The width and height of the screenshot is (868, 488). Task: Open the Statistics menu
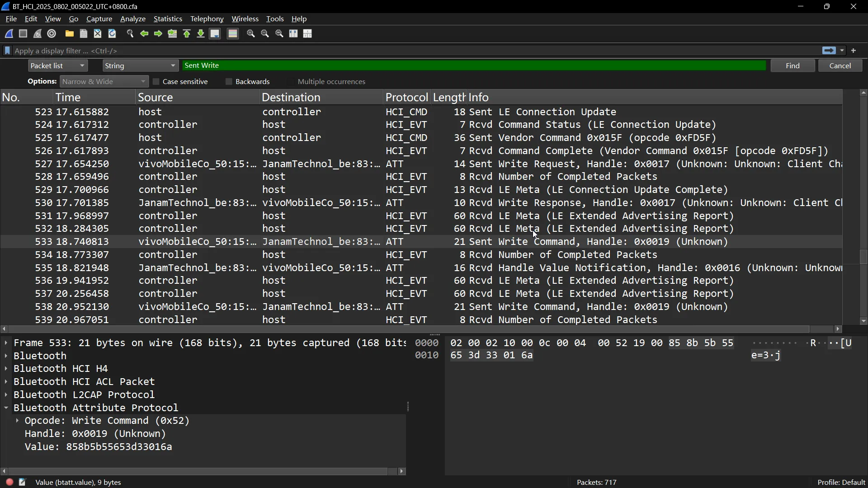tap(168, 19)
